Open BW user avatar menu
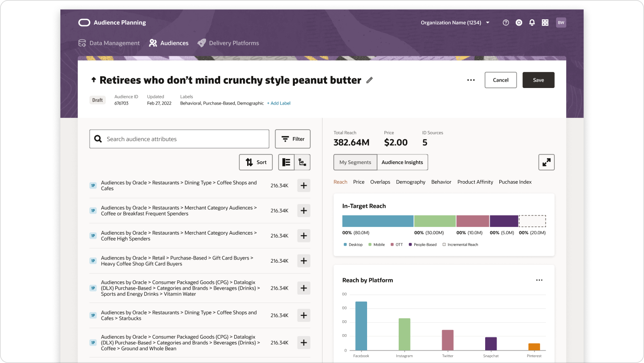Viewport: 644px width, 363px height. tap(561, 22)
